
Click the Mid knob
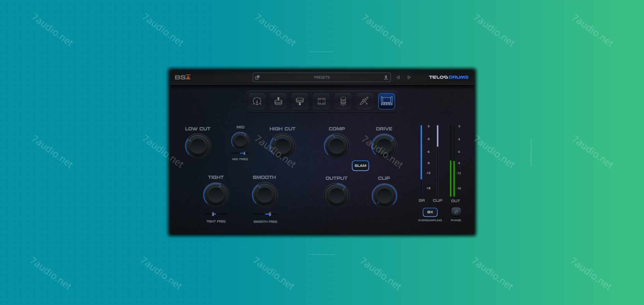point(240,141)
